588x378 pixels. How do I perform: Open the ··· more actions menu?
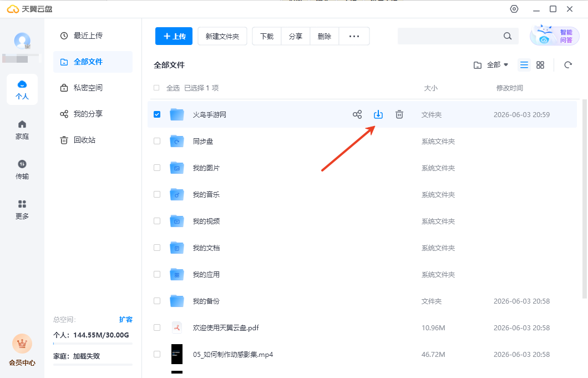click(x=354, y=36)
